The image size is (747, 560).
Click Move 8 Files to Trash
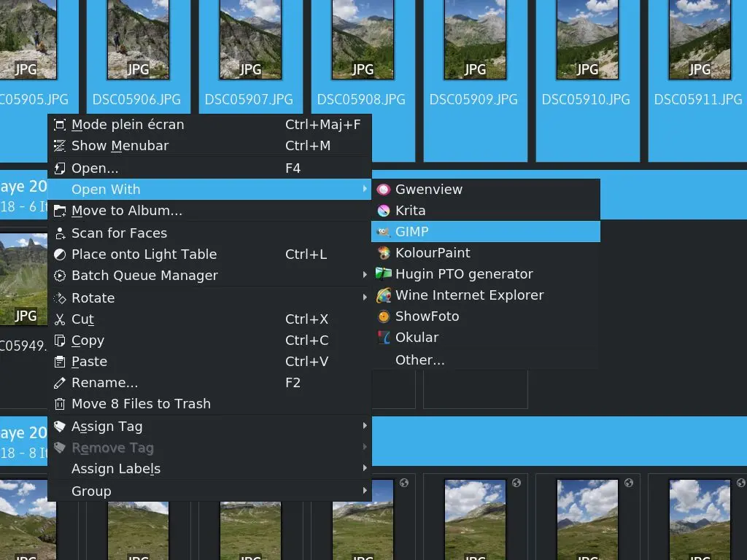click(x=141, y=403)
